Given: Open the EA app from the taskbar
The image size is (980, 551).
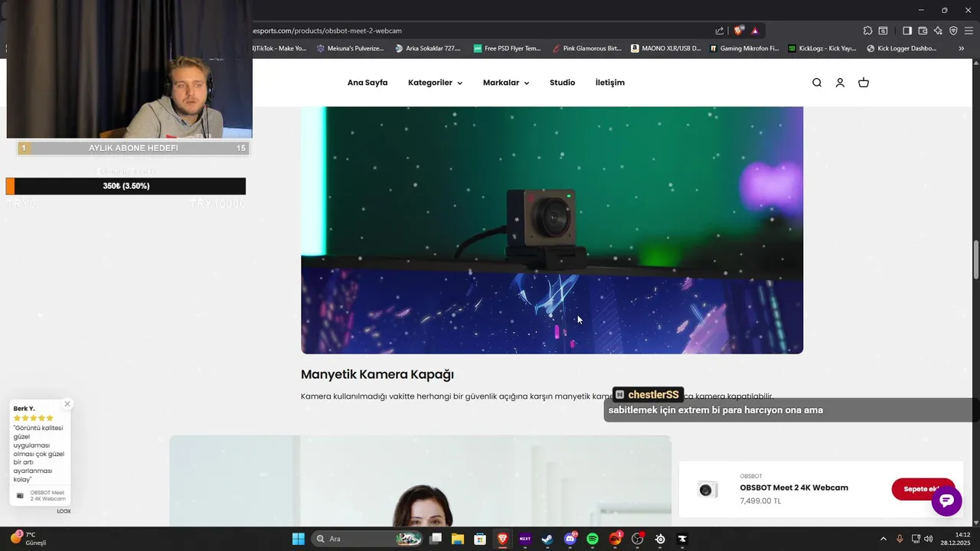Looking at the screenshot, I should click(x=615, y=539).
